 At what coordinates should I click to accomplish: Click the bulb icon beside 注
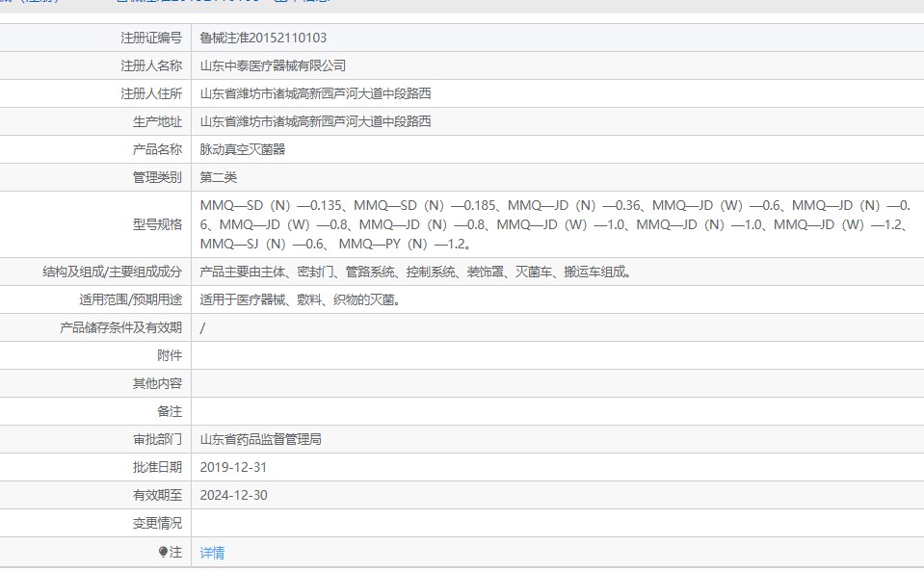[x=163, y=552]
